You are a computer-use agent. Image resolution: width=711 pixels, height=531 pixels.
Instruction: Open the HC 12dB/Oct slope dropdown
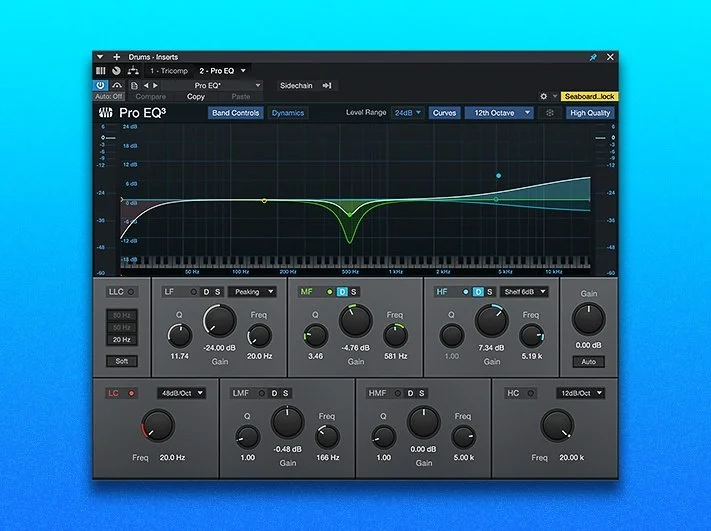point(580,393)
